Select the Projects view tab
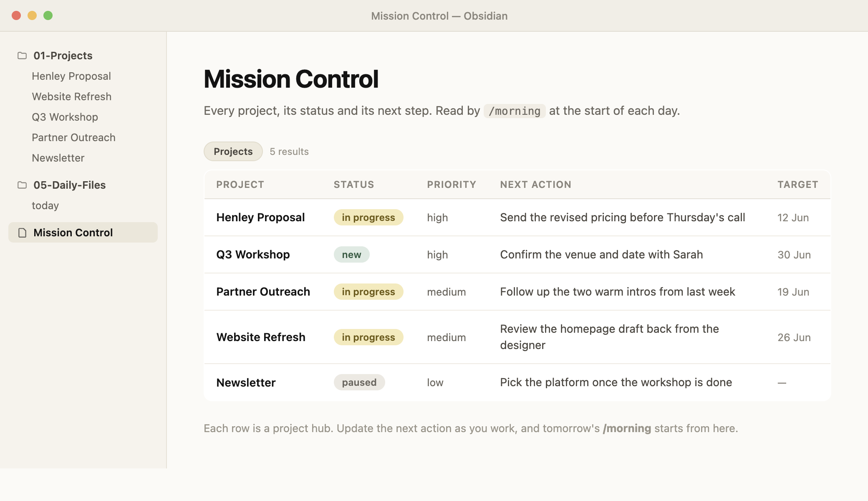868x501 pixels. click(x=233, y=151)
